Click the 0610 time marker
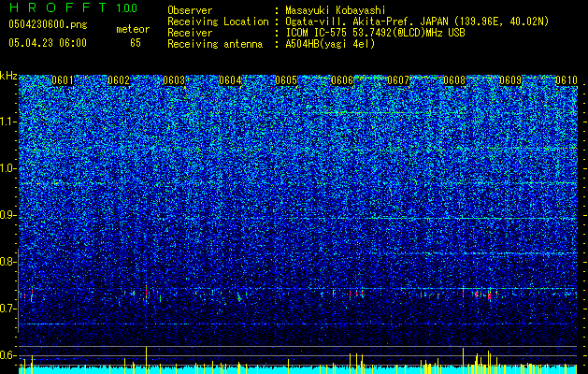 pos(566,80)
